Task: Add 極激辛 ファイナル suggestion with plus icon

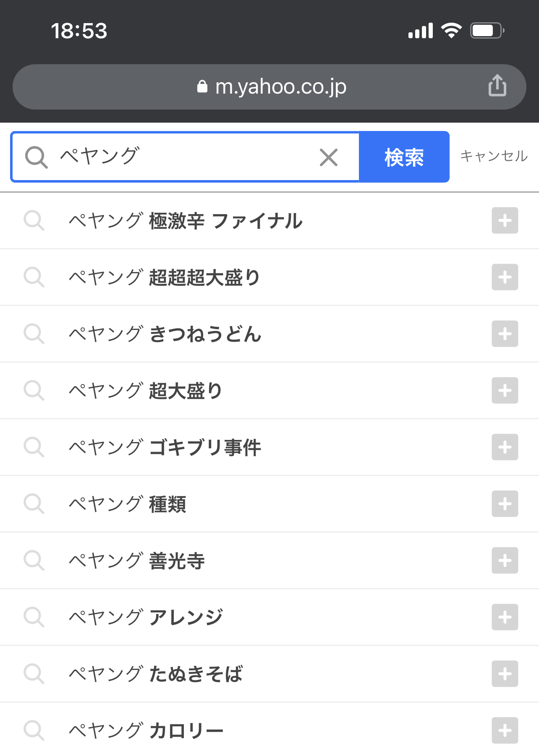Action: (505, 220)
